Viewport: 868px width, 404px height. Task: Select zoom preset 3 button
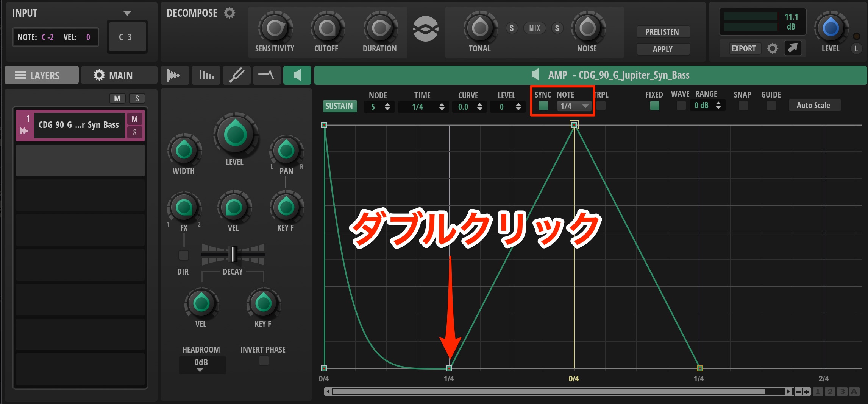[842, 392]
